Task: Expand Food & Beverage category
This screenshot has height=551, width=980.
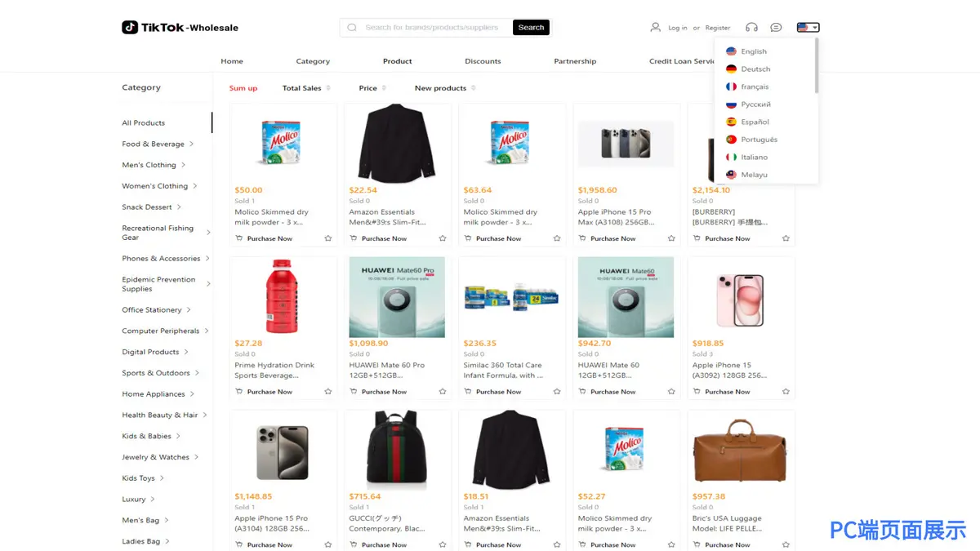Action: click(x=192, y=144)
